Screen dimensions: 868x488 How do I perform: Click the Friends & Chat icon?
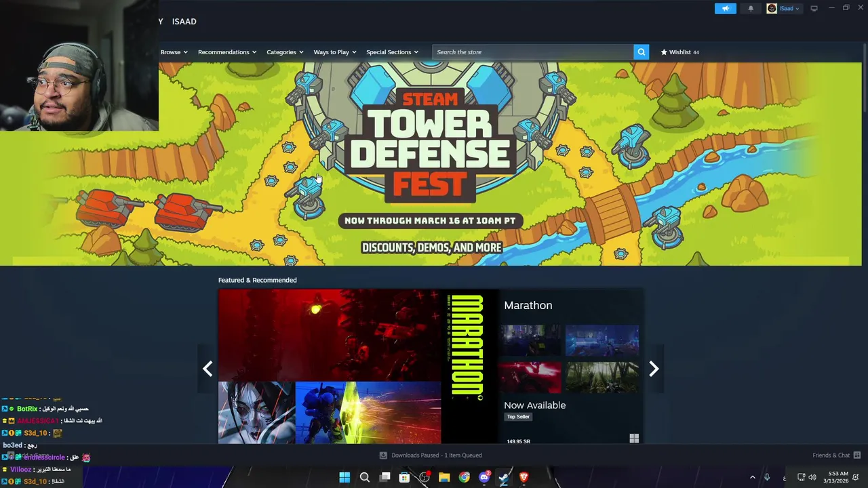click(857, 455)
